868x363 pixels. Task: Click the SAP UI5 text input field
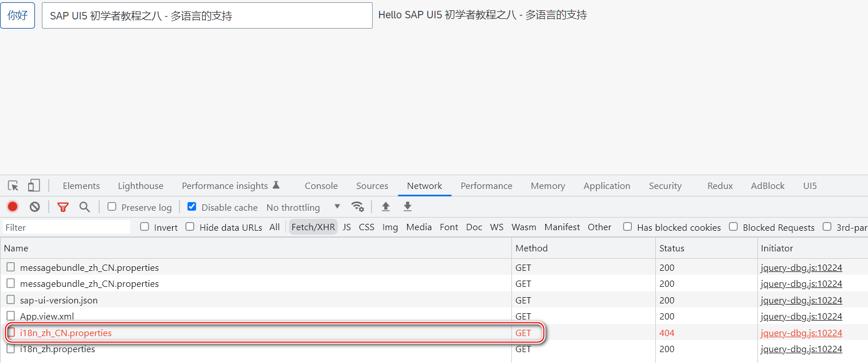(x=207, y=15)
